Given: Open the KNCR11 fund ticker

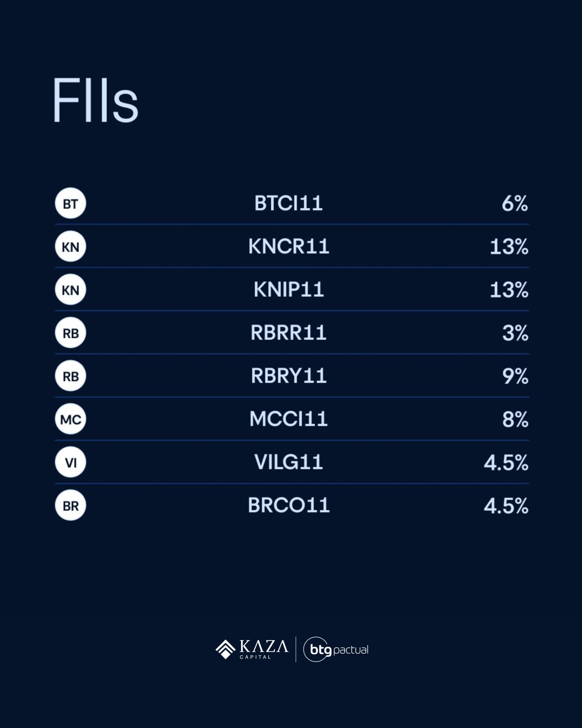Looking at the screenshot, I should click(288, 247).
